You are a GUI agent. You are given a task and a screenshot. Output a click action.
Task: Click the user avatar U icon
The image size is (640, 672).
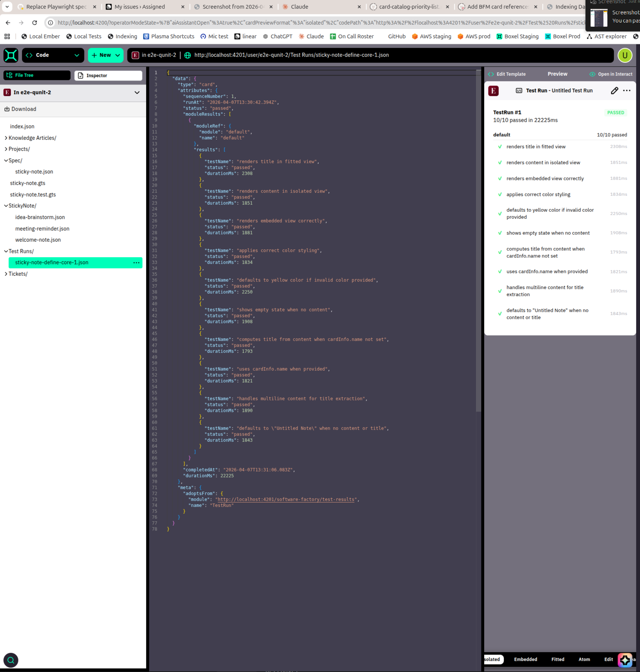point(625,55)
